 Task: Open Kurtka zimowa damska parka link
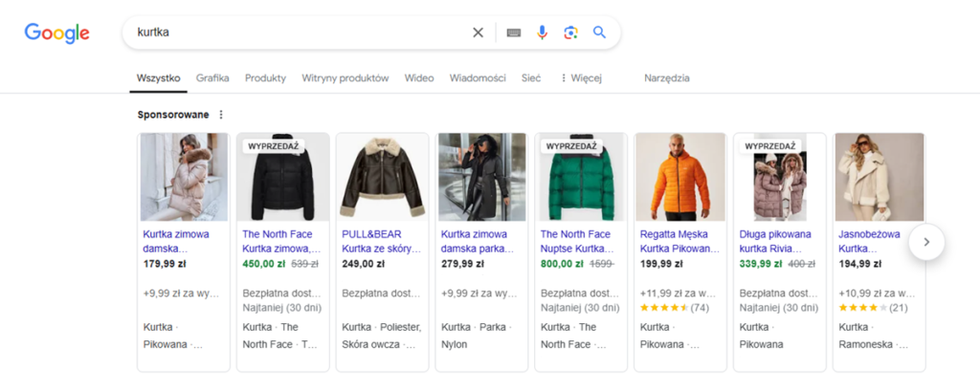(x=478, y=242)
